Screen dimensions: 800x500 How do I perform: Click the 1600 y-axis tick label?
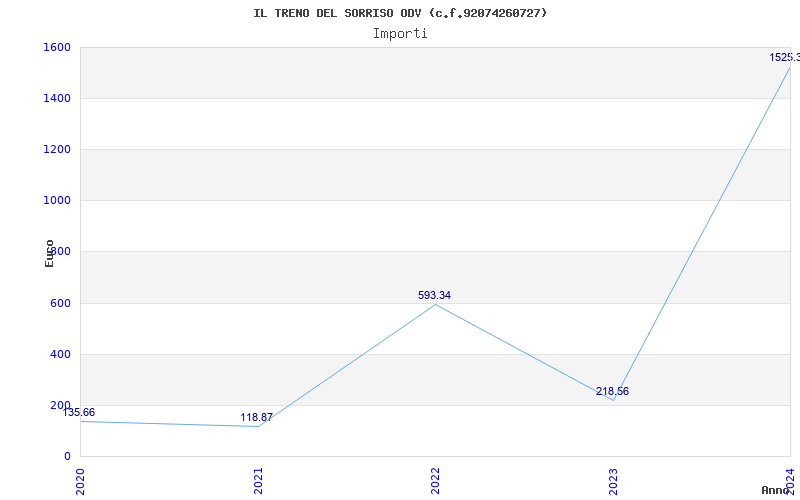(57, 47)
